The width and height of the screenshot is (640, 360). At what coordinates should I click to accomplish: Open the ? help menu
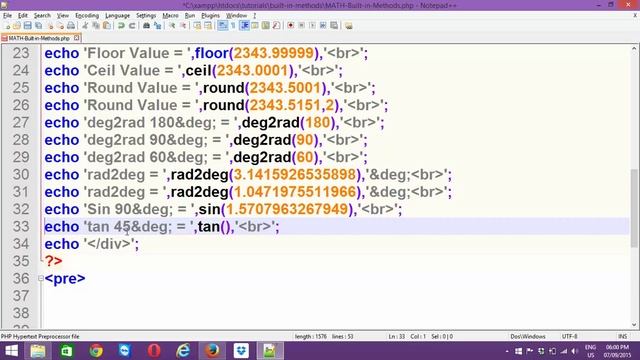254,16
